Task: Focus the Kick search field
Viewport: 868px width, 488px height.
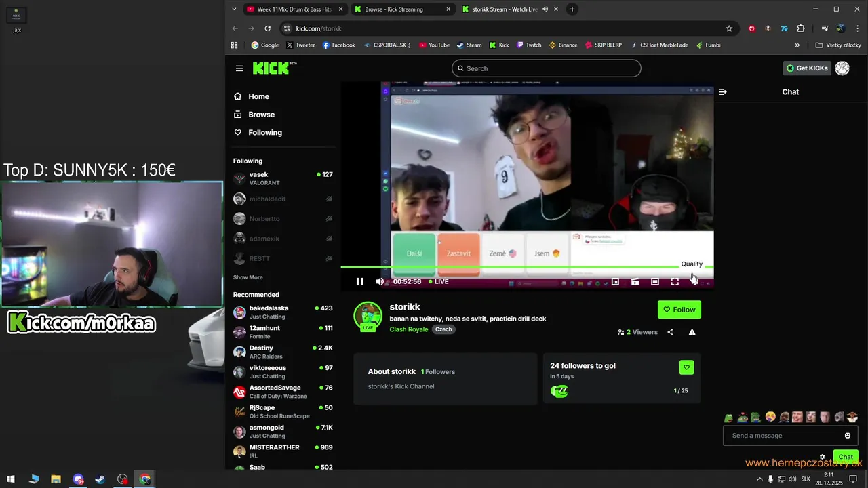Action: (x=547, y=68)
